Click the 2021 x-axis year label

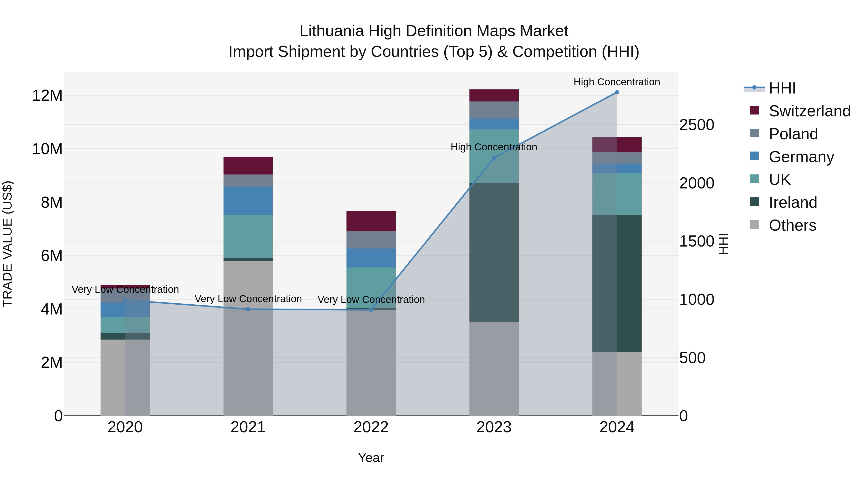248,427
